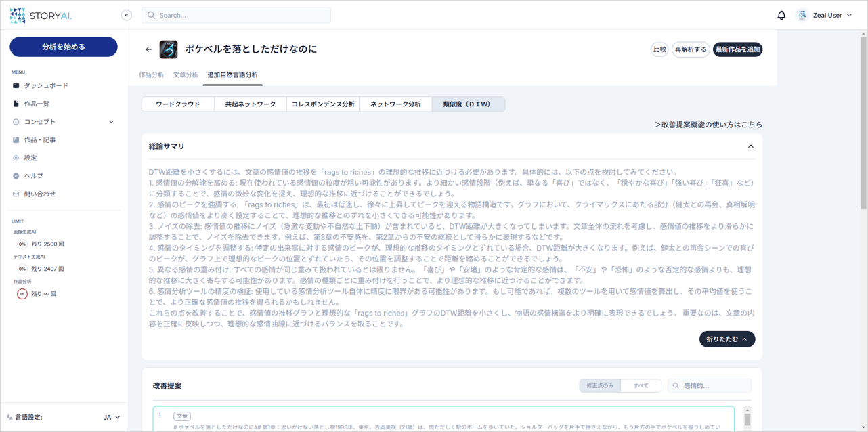Screen dimensions: 868x432
Task: Select 追加自然言語分析 tab
Action: click(233, 75)
